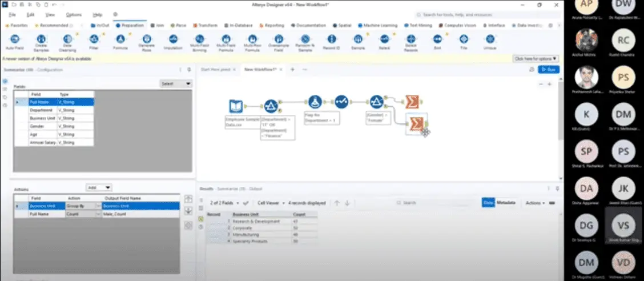Click the search box for tools and help
Screen dimensions: 644x281
pyautogui.click(x=488, y=15)
